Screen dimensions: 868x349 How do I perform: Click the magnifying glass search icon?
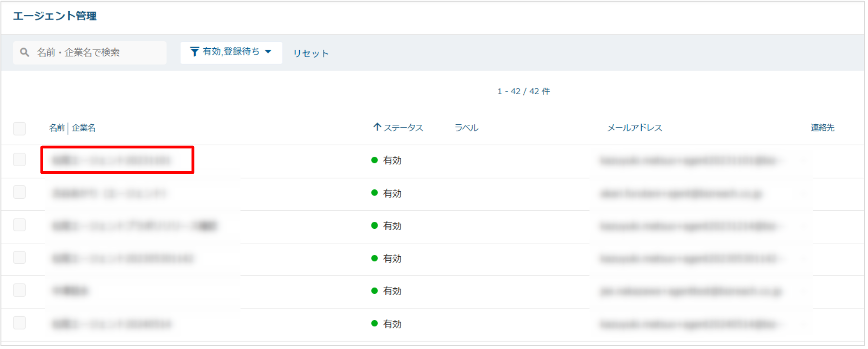(x=25, y=52)
